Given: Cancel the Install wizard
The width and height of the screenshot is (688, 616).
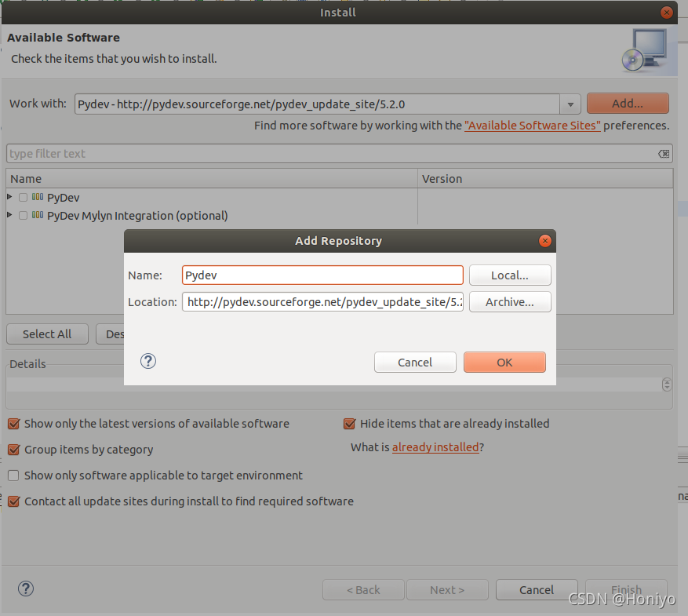Looking at the screenshot, I should point(537,589).
